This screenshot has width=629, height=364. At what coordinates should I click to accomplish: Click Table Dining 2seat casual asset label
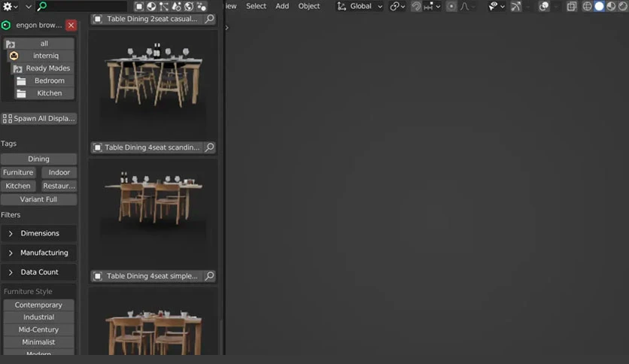click(152, 19)
